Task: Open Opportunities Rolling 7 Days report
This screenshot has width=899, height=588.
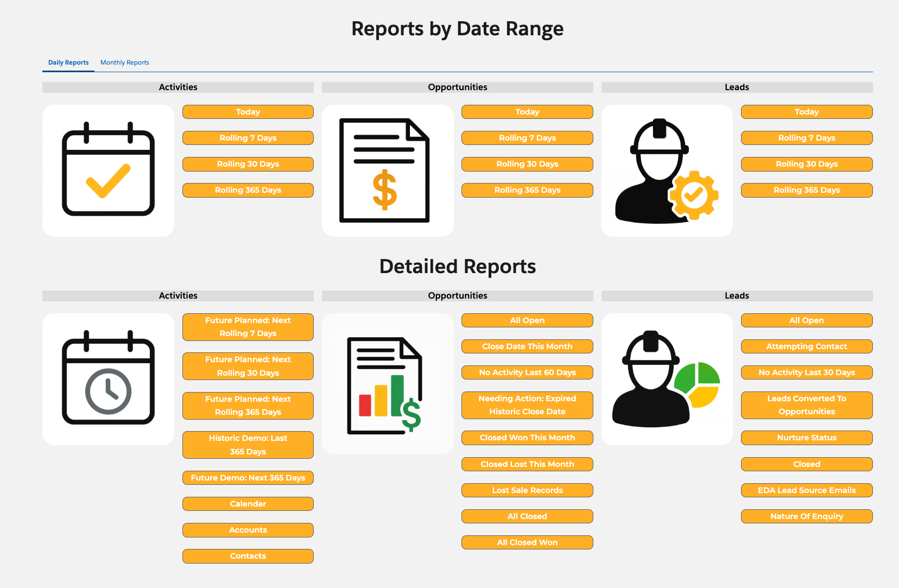Action: click(527, 138)
